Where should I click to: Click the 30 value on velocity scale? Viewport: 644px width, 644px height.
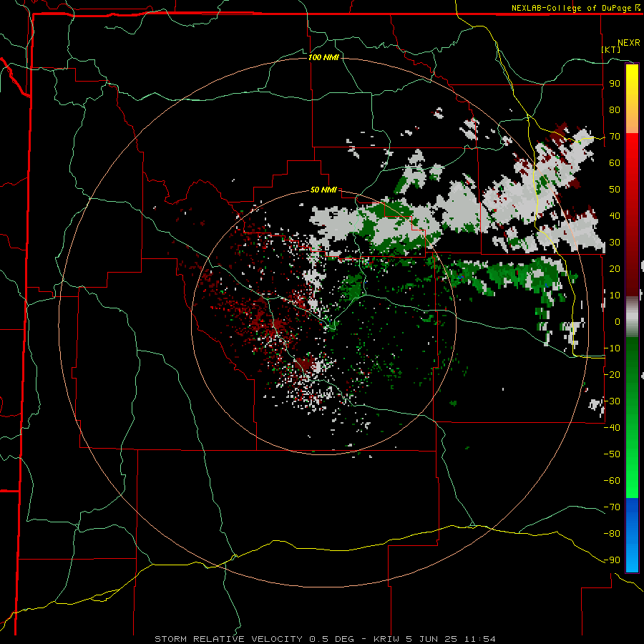point(615,243)
